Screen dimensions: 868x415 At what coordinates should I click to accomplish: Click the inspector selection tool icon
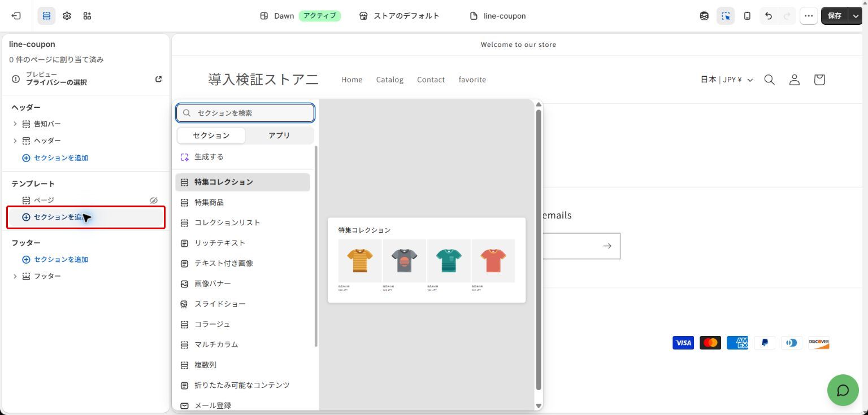(726, 16)
